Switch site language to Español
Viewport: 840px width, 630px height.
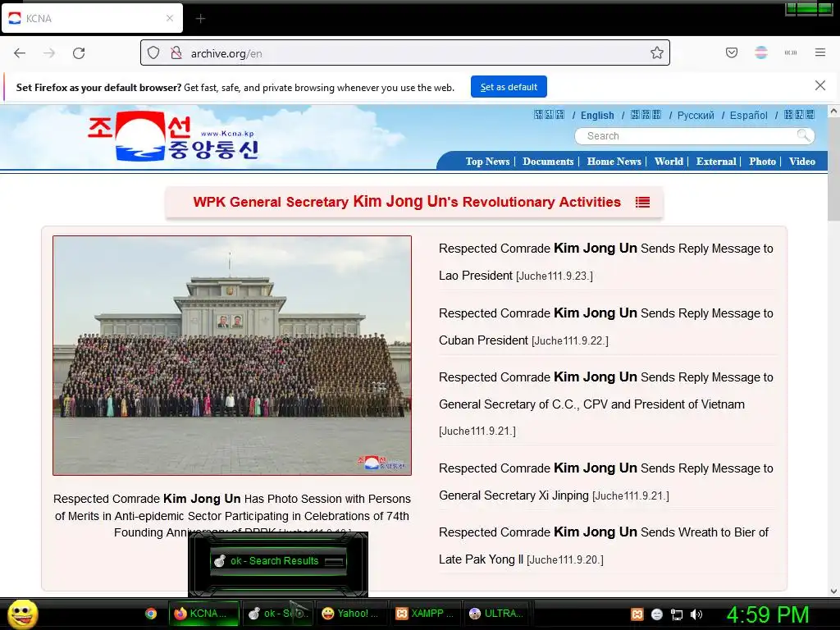click(748, 115)
